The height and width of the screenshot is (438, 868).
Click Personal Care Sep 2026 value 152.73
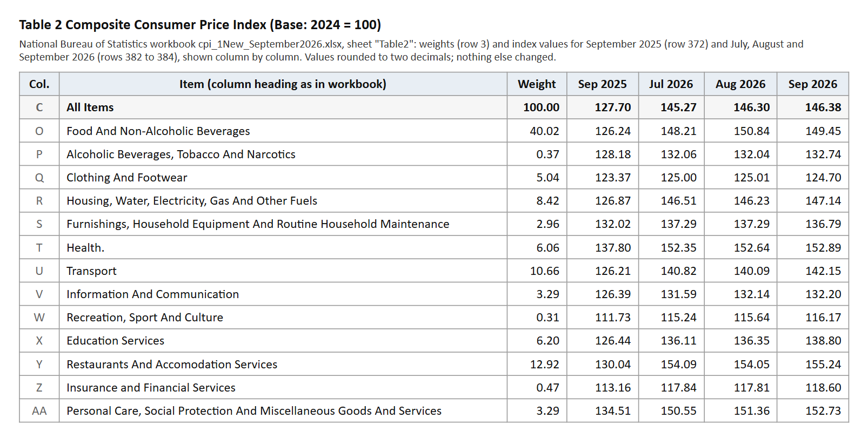[x=823, y=411]
